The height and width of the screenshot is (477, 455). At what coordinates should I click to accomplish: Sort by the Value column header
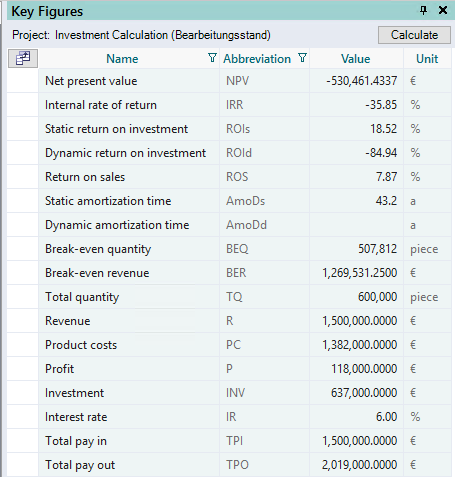(356, 59)
